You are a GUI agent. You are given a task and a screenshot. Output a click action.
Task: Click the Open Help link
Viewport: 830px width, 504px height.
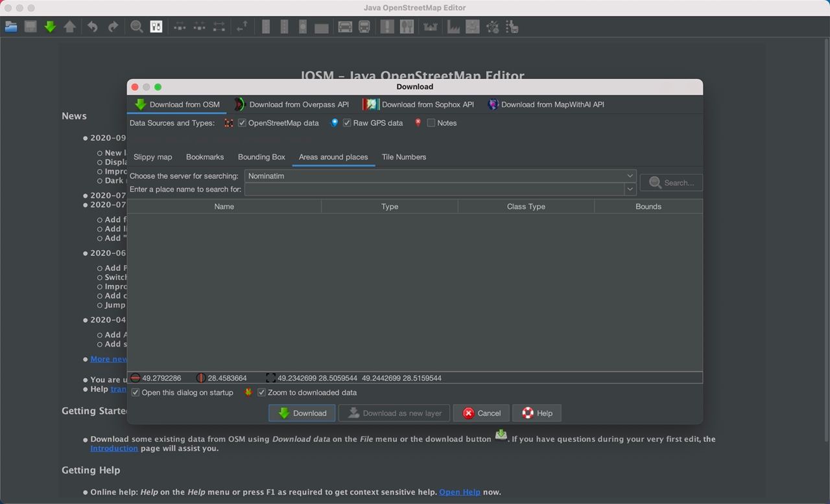(x=460, y=492)
